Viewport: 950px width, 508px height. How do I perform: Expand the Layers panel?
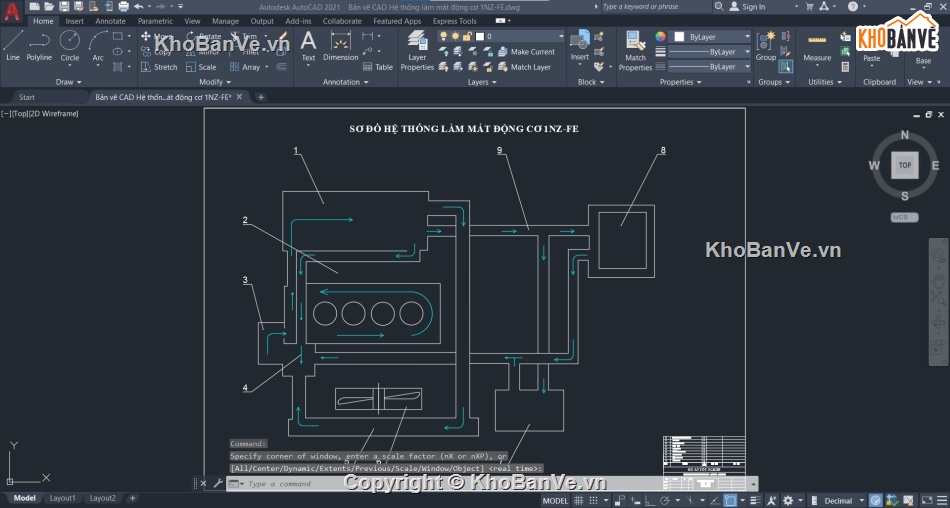(x=482, y=82)
